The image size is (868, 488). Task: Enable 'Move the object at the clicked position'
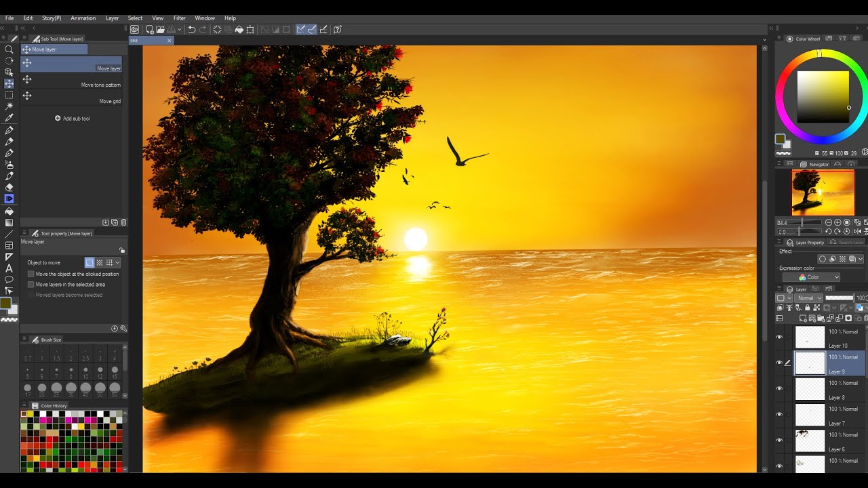31,274
